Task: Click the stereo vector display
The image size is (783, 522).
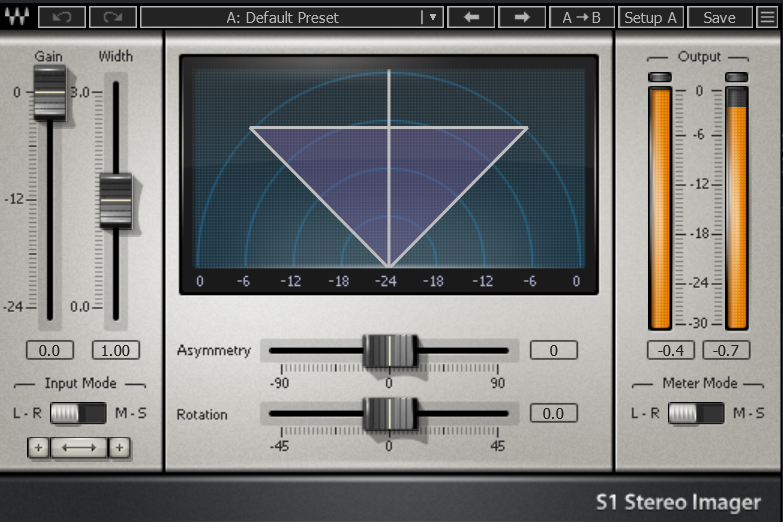Action: tap(389, 174)
